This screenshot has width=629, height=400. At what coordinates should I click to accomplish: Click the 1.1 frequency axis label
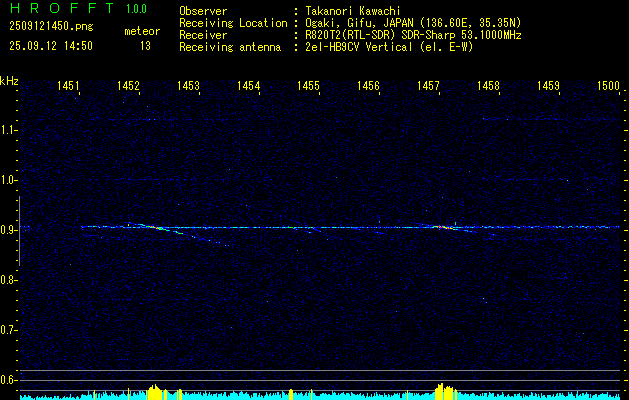click(7, 130)
